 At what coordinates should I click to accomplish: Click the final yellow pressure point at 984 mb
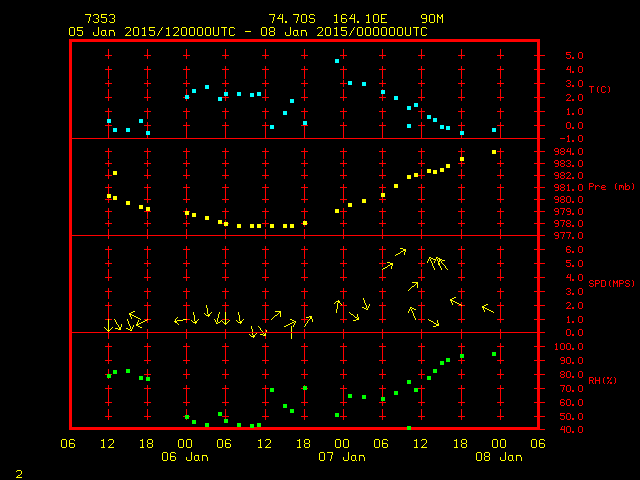[x=494, y=152]
